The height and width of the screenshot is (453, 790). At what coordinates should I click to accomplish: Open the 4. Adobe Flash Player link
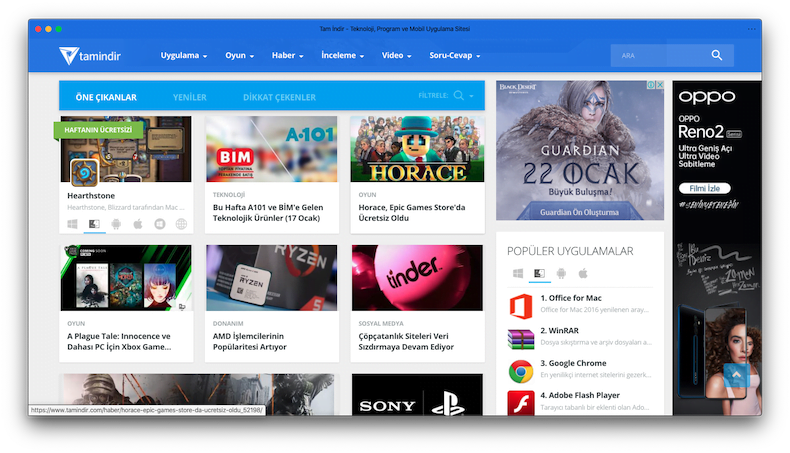pos(580,395)
